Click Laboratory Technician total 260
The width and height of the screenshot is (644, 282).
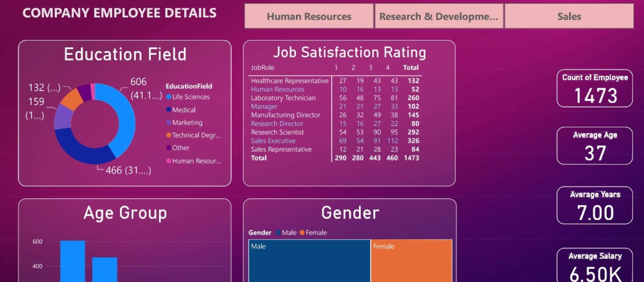[413, 98]
